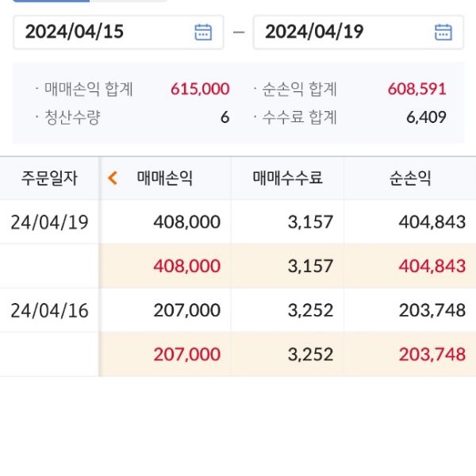Screen dimensions: 476x476
Task: Click the 매매손익 column header
Action: (x=164, y=178)
